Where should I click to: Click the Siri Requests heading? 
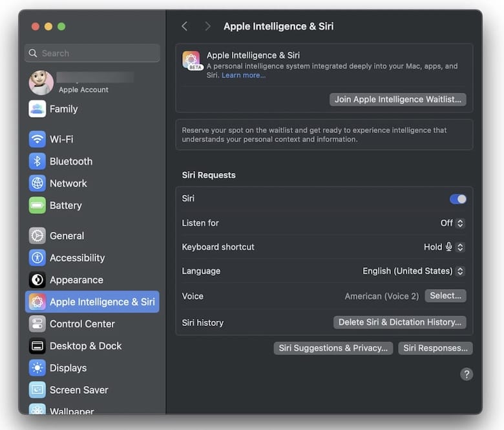tap(209, 175)
